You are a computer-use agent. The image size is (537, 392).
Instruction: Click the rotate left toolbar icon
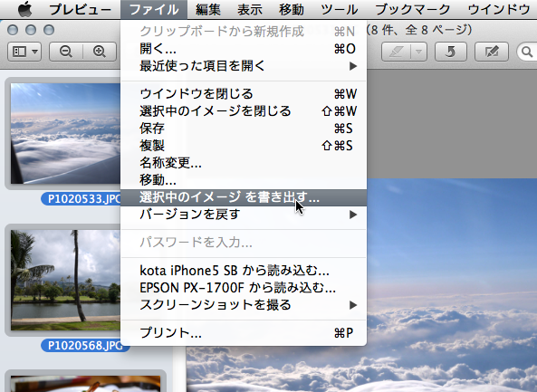(450, 52)
